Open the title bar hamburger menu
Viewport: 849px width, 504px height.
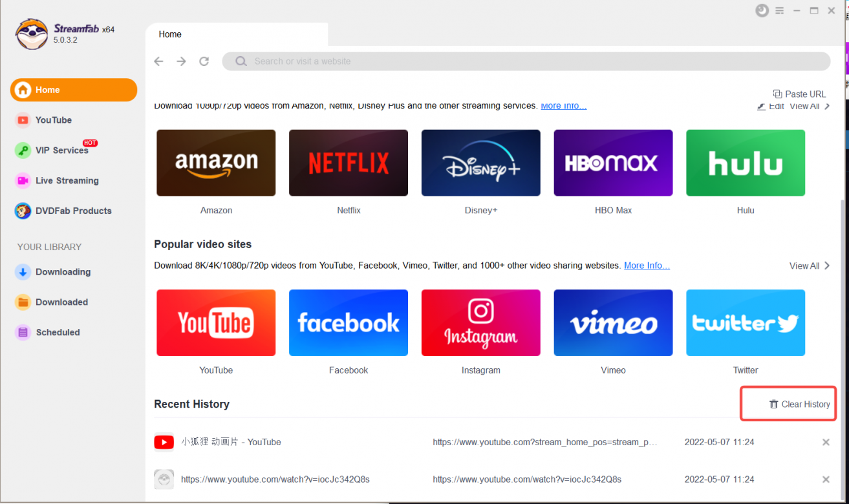(780, 10)
